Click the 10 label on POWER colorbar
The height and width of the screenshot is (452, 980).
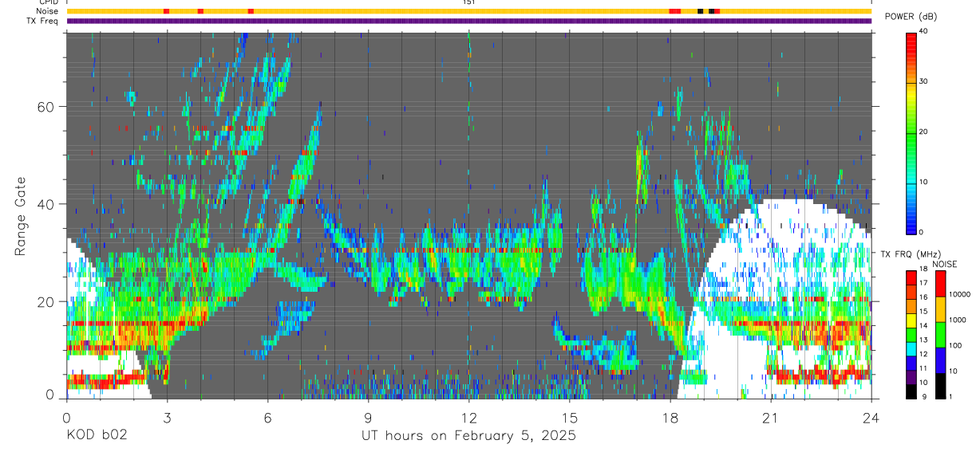(x=923, y=182)
